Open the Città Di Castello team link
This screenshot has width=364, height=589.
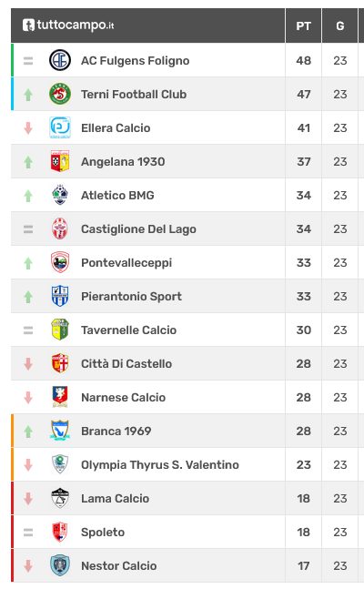126,363
